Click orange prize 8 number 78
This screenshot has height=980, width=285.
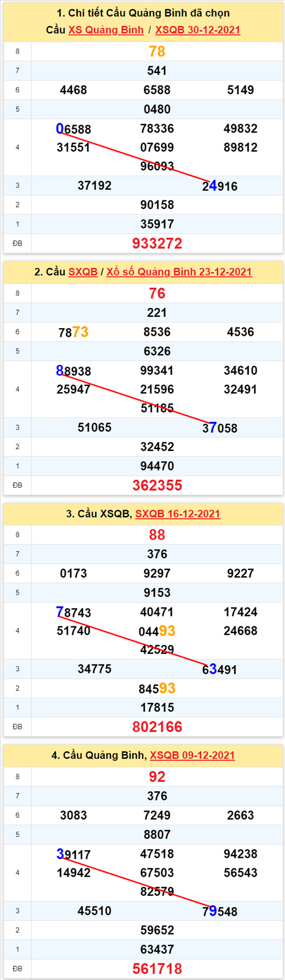click(157, 52)
